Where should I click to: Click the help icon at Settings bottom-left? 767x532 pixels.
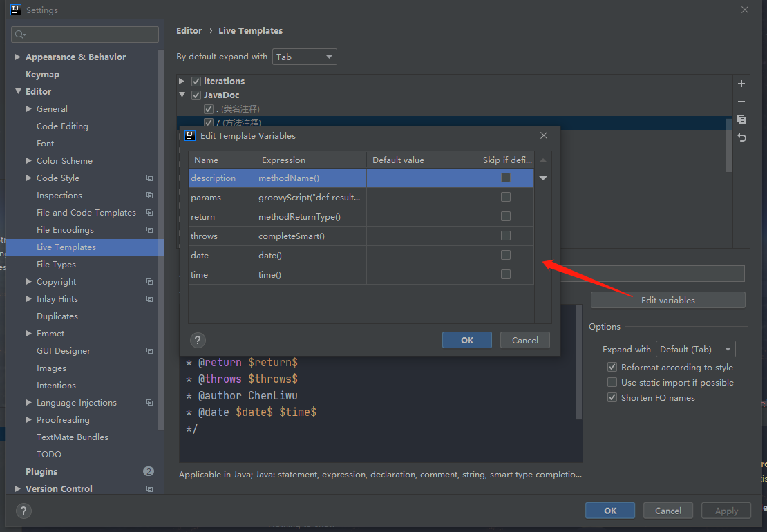point(23,511)
